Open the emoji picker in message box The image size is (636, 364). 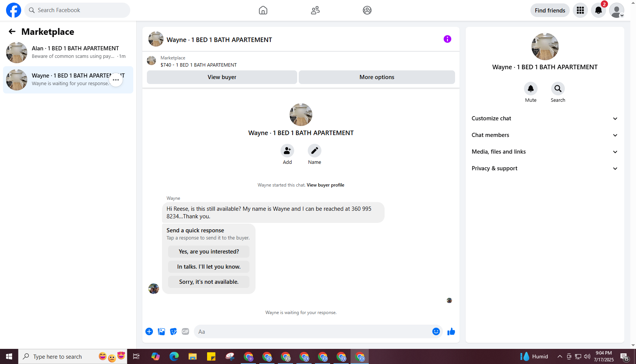pyautogui.click(x=436, y=331)
